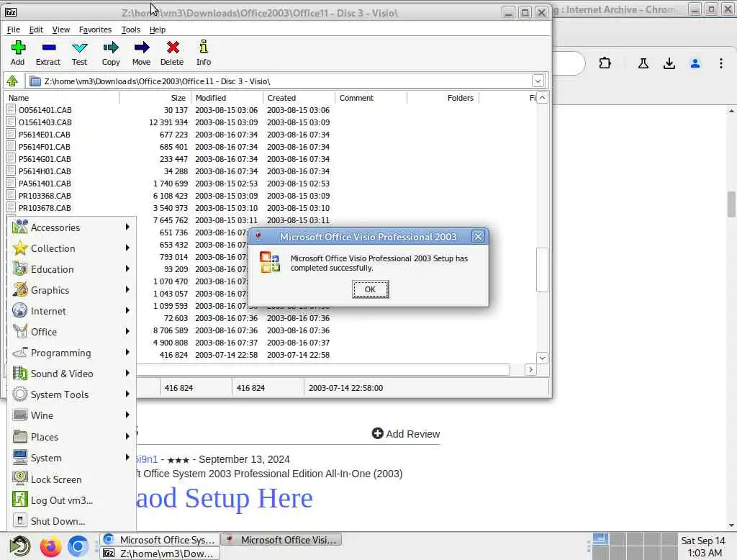This screenshot has width=737, height=560.
Task: Open the address path dropdown arrow
Action: 538,81
